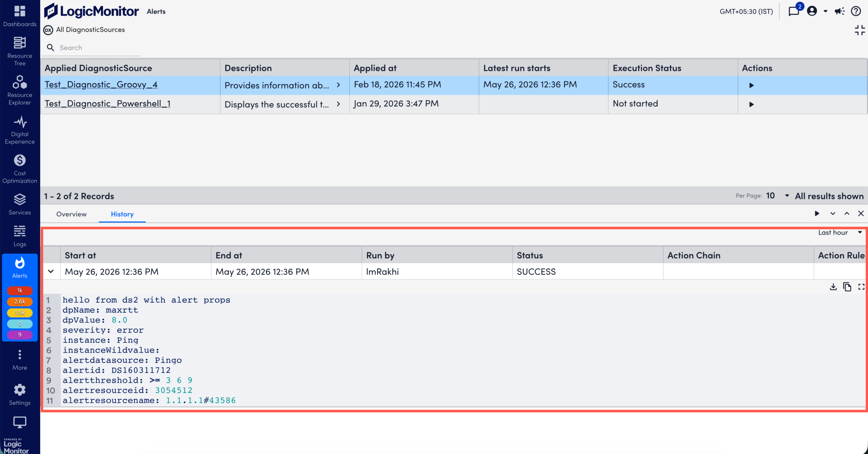Image resolution: width=868 pixels, height=454 pixels.
Task: Click the search magnifier icon
Action: [x=51, y=47]
